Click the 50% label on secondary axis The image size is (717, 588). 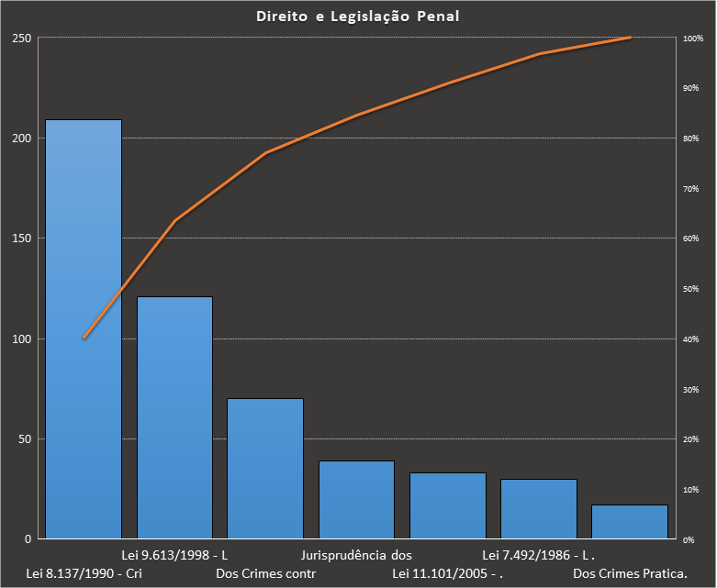coord(690,289)
